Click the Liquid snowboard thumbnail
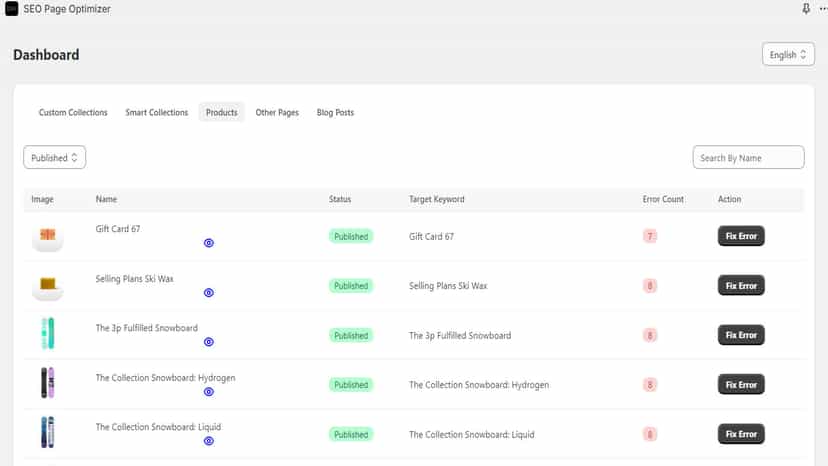Image resolution: width=828 pixels, height=466 pixels. click(x=48, y=432)
